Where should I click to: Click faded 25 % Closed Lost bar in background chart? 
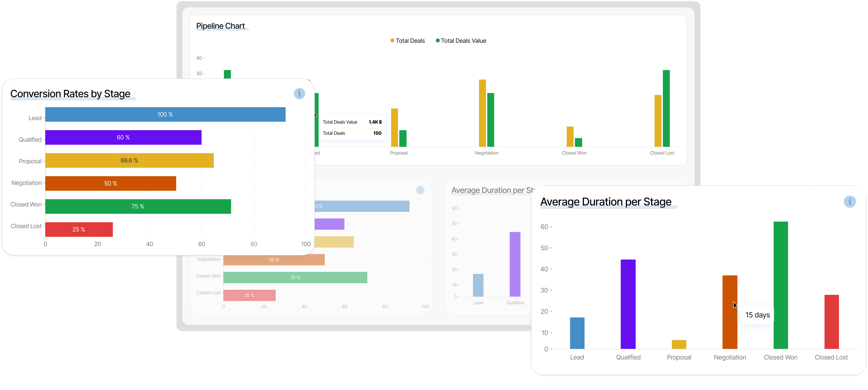[x=249, y=295]
